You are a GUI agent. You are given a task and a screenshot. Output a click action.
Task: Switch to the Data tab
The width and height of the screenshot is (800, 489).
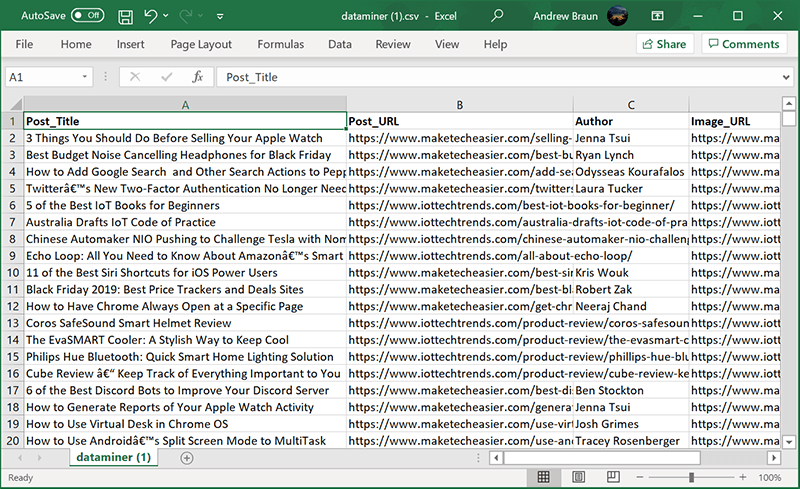[340, 44]
